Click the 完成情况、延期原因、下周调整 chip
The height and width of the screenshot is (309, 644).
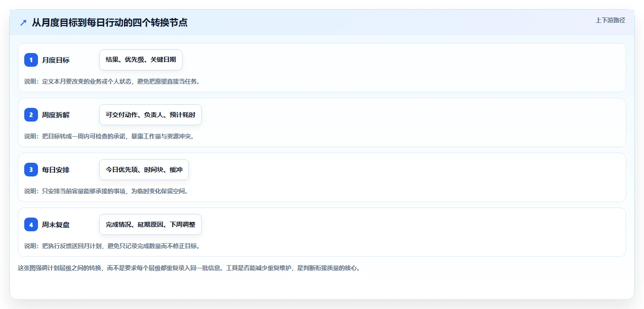click(150, 224)
